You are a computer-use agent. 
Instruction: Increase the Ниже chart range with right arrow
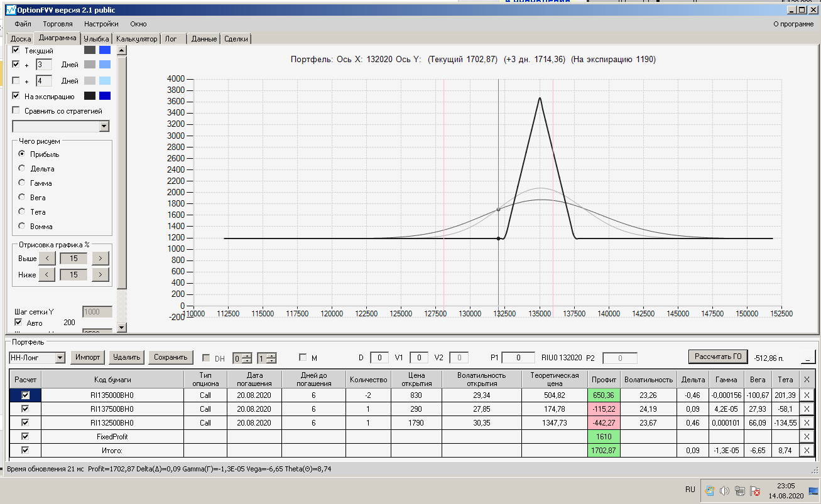click(x=101, y=274)
